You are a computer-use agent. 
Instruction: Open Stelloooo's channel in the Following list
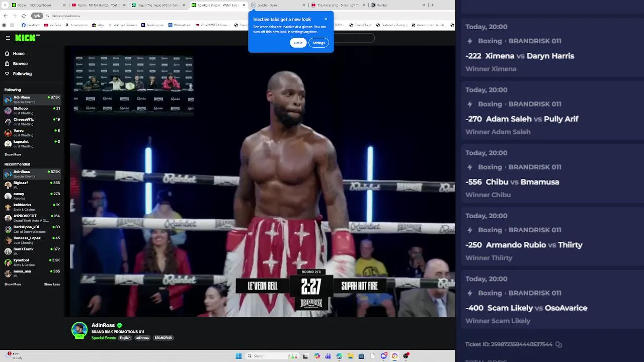point(32,110)
